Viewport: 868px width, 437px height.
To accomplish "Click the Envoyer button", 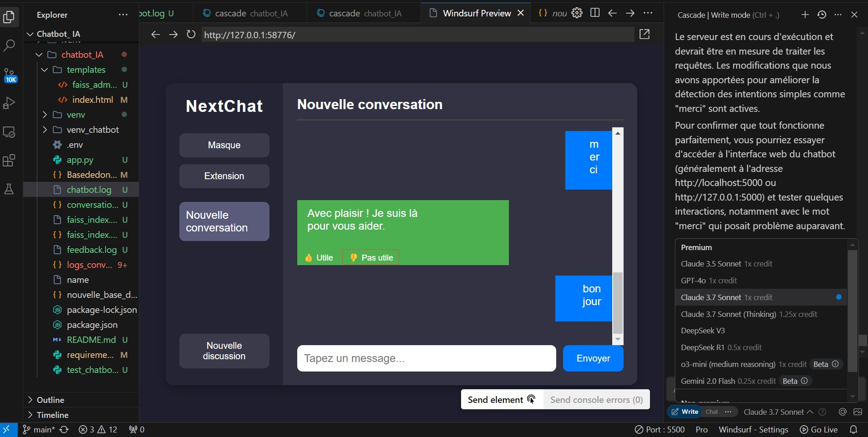I will tap(593, 358).
